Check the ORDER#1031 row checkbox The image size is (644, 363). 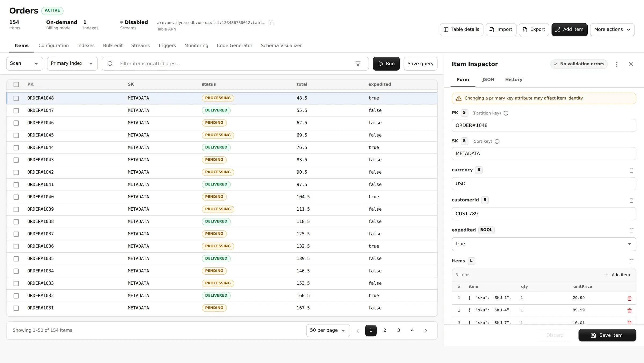click(16, 308)
